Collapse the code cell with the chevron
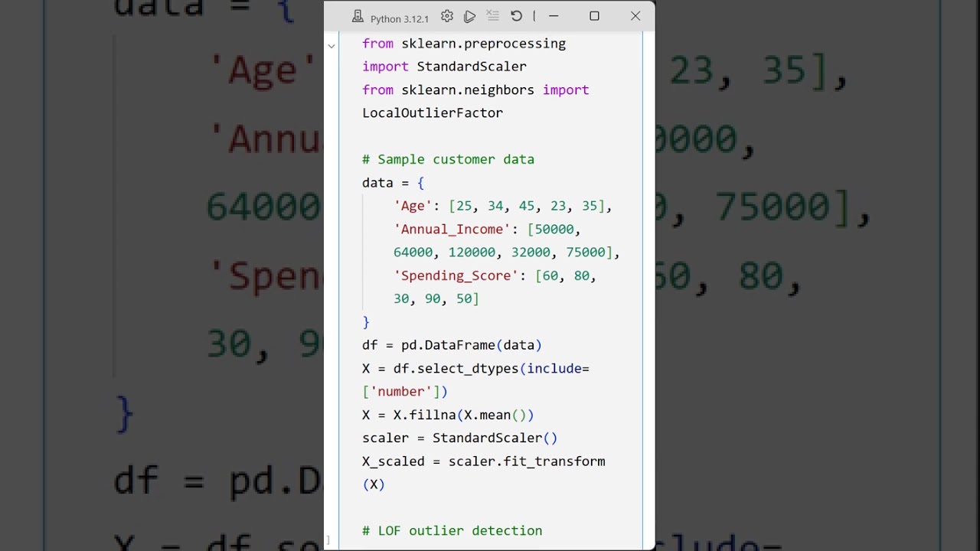Viewport: 980px width, 551px height. tap(331, 46)
